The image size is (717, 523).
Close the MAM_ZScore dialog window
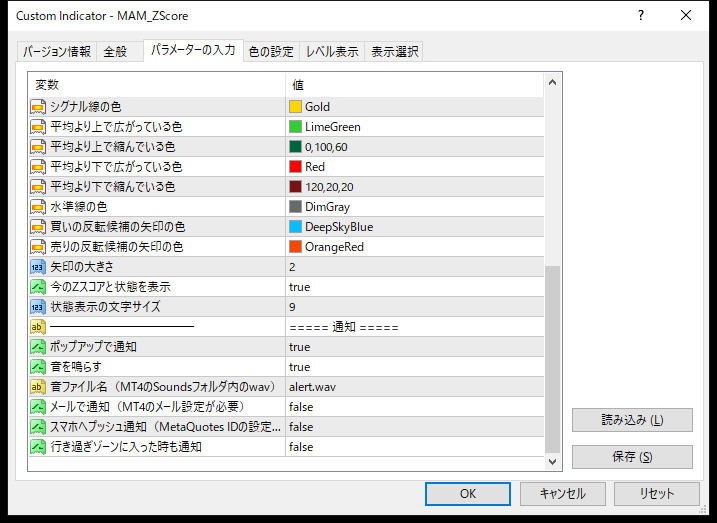(685, 16)
